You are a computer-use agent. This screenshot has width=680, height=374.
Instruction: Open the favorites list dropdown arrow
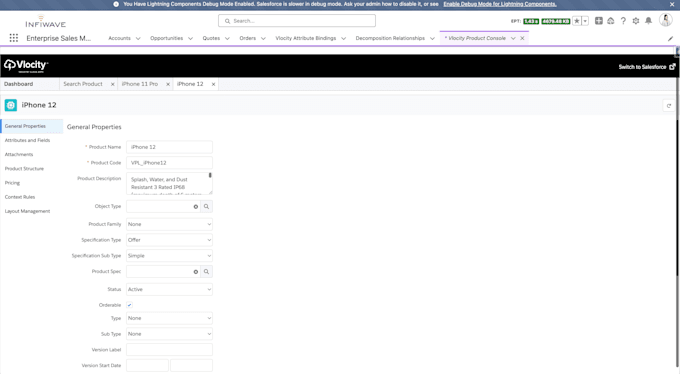click(x=585, y=21)
